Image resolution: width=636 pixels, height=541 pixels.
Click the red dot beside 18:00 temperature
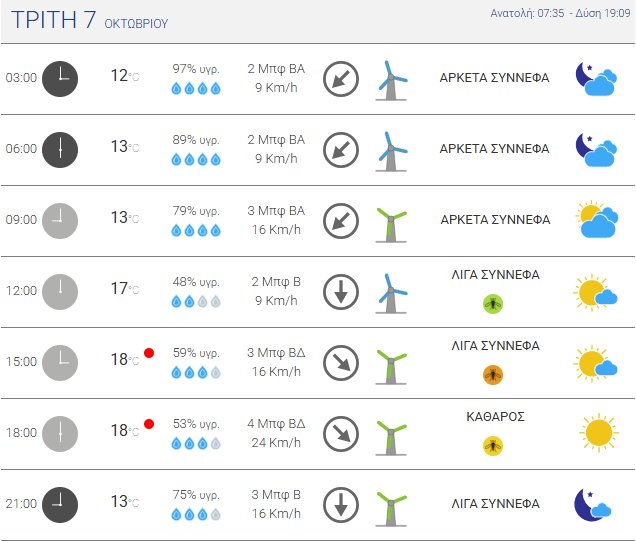pyautogui.click(x=149, y=424)
